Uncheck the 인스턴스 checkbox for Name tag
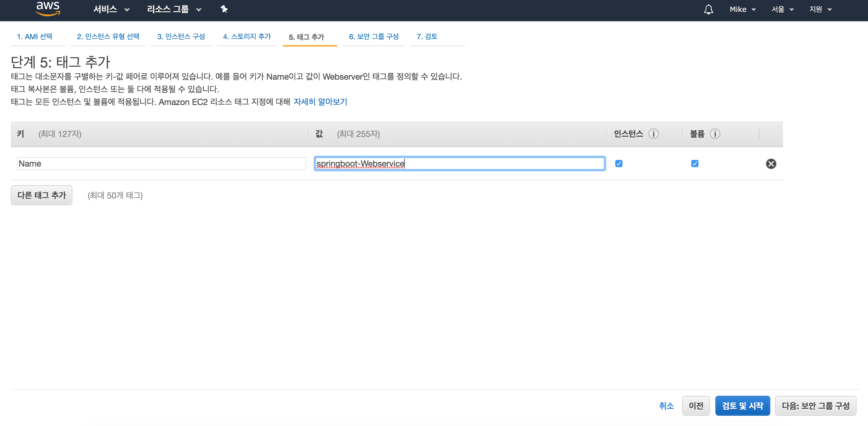This screenshot has width=868, height=426. pyautogui.click(x=619, y=164)
